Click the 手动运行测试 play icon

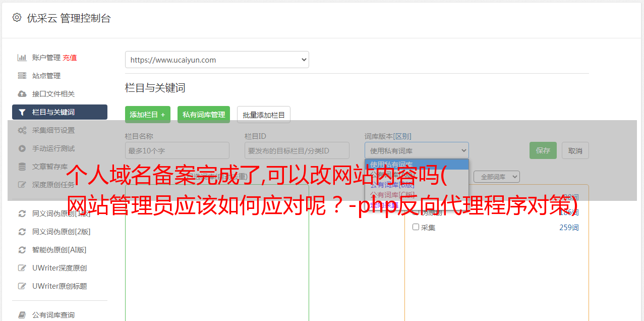pyautogui.click(x=22, y=148)
